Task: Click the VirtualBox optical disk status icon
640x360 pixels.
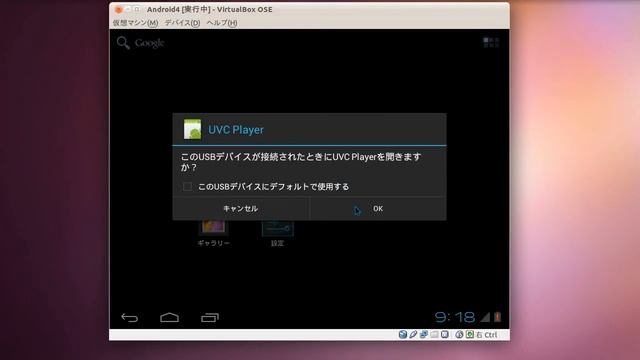Action: [403, 335]
